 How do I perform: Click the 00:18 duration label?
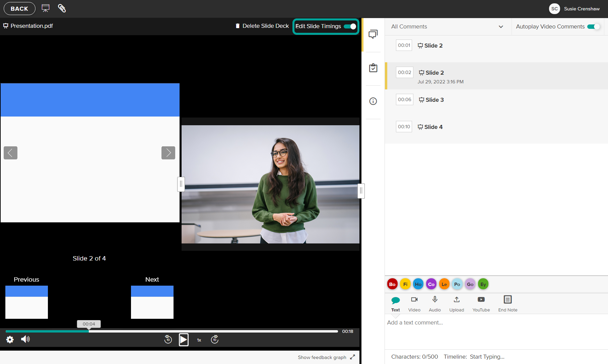point(348,331)
